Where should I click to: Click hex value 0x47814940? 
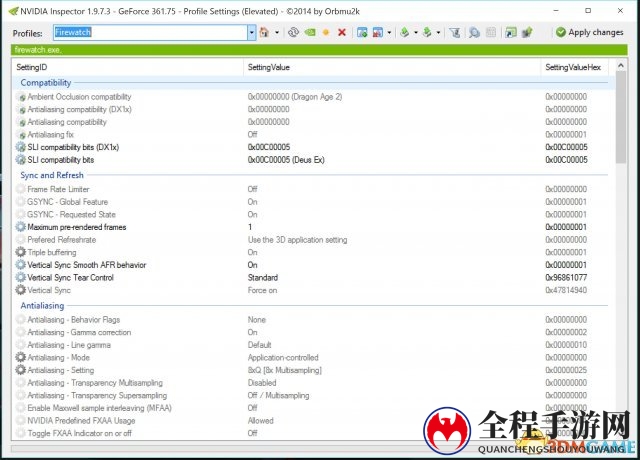[x=566, y=290]
